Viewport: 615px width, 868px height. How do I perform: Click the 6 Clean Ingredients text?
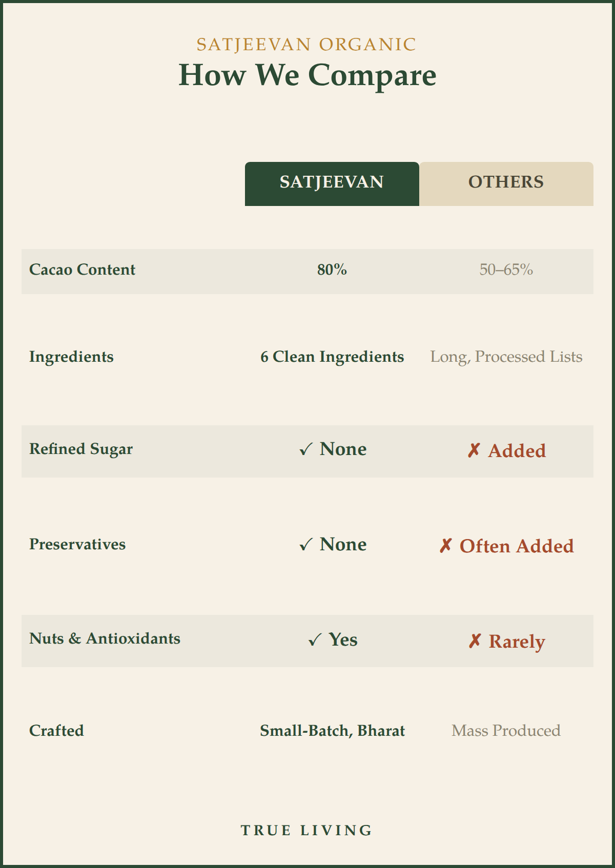[332, 357]
